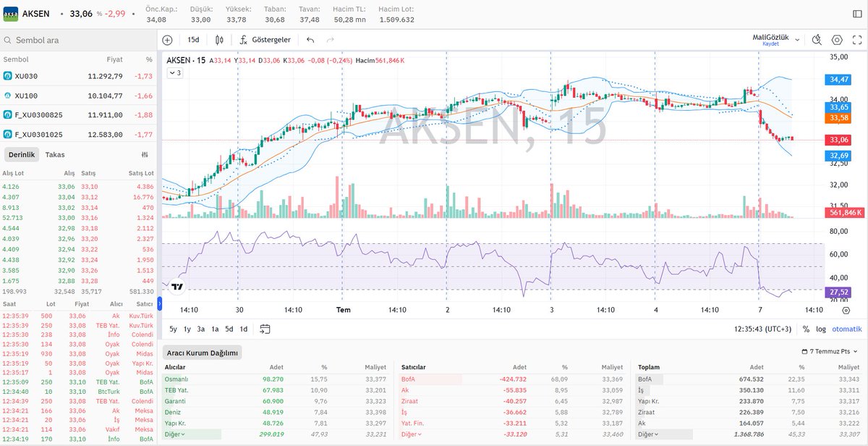Viewport: 868px width, 446px height.
Task: Click the Kaydet save link
Action: tap(770, 44)
